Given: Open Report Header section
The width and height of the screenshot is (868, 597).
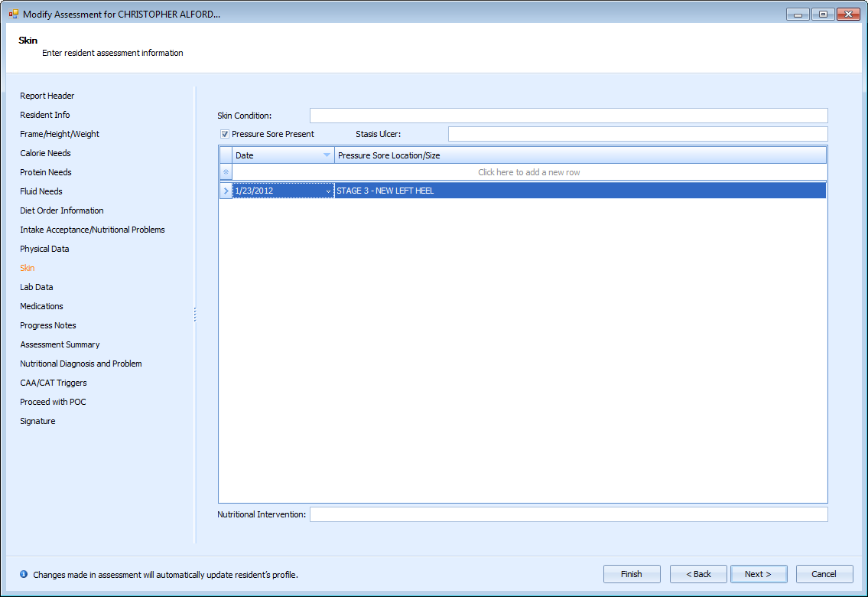Looking at the screenshot, I should (x=47, y=96).
